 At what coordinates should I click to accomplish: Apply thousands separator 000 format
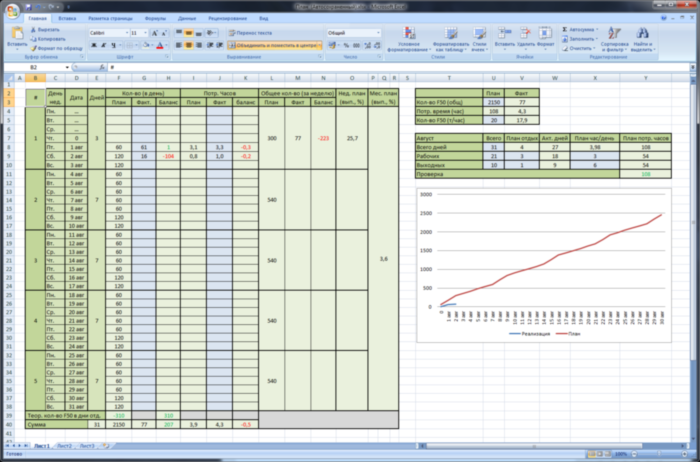pyautogui.click(x=356, y=45)
